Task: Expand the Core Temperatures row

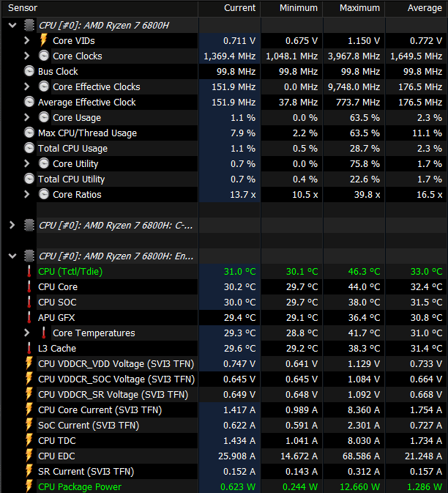Action: point(27,333)
